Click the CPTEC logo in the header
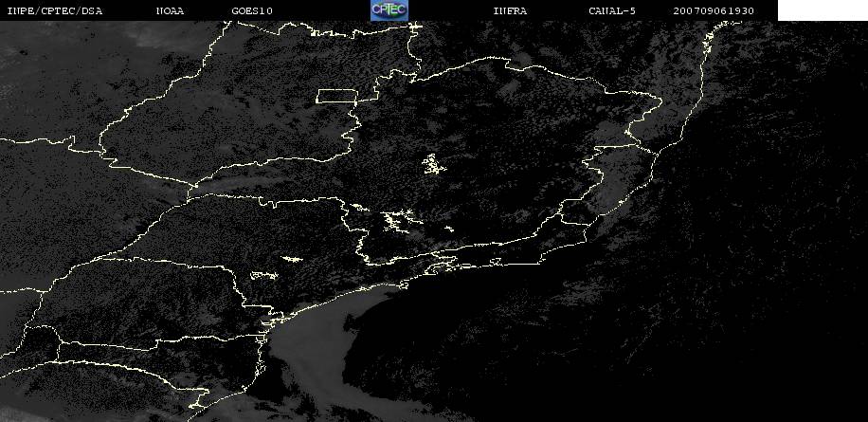Viewport: 868px width, 422px height. coord(389,10)
